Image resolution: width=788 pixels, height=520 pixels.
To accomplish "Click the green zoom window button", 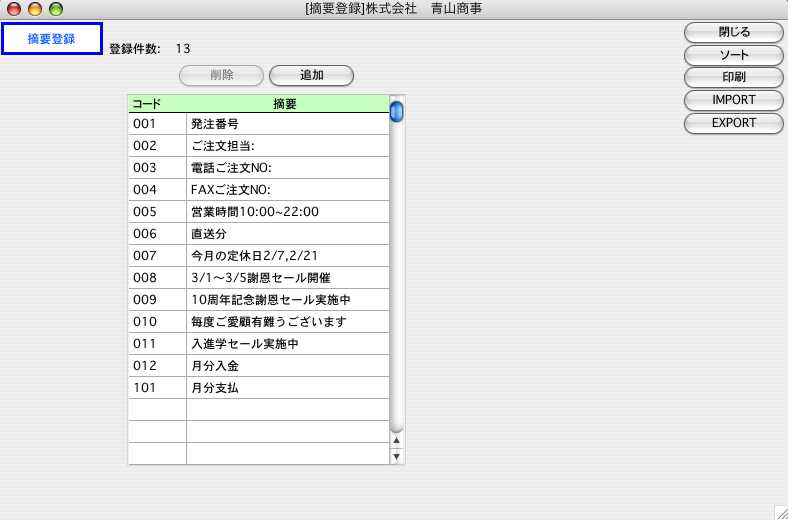I will coord(55,9).
